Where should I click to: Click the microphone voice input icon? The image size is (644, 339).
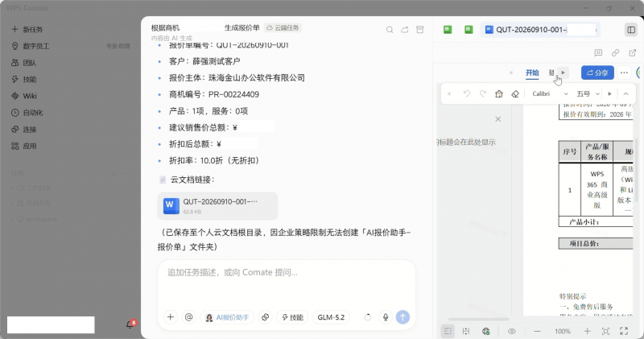386,316
